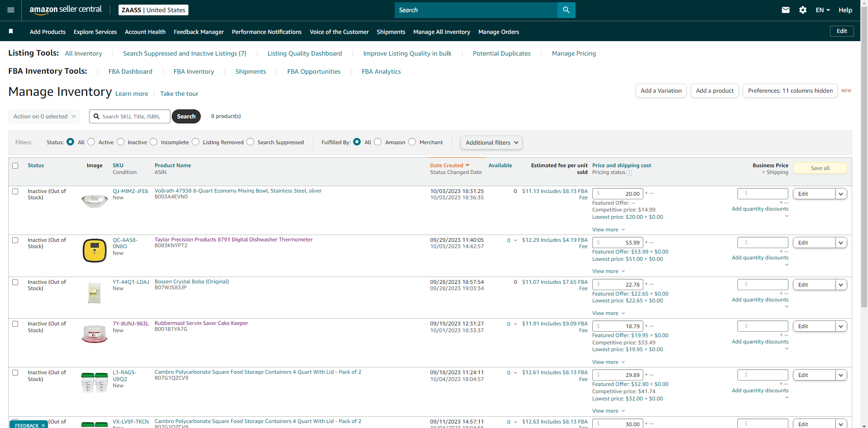The image size is (868, 428).
Task: Go to Listing Quality Dashboard tab
Action: click(305, 53)
